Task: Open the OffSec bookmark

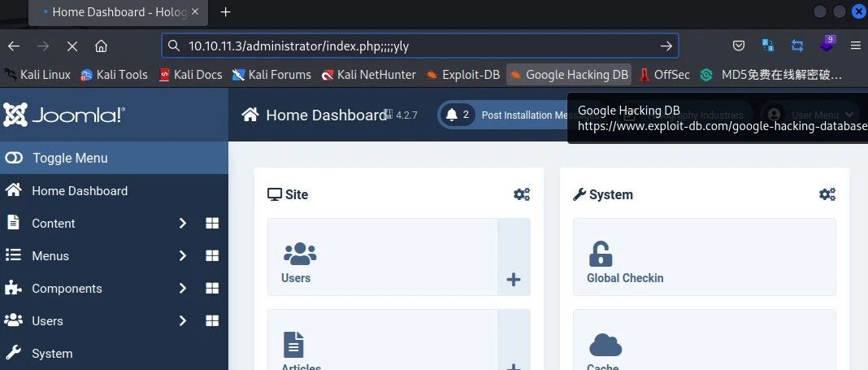Action: pos(664,75)
